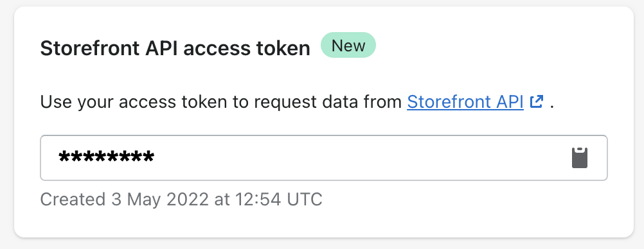
Task: Click the '12:54 UTC' time text
Action: pyautogui.click(x=279, y=200)
